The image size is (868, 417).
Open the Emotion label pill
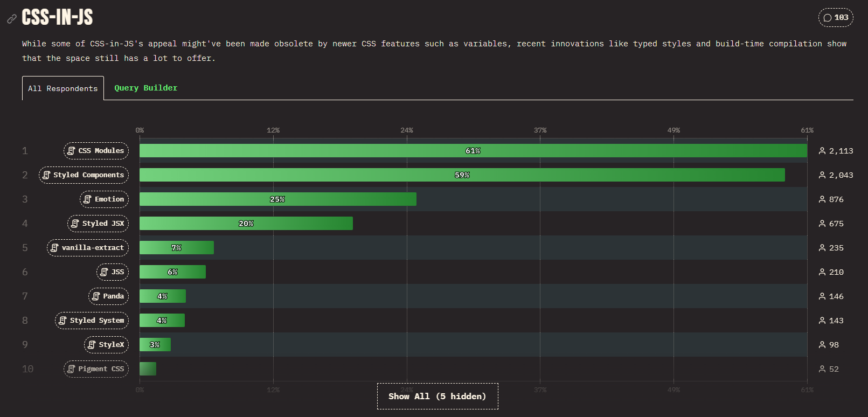[105, 199]
